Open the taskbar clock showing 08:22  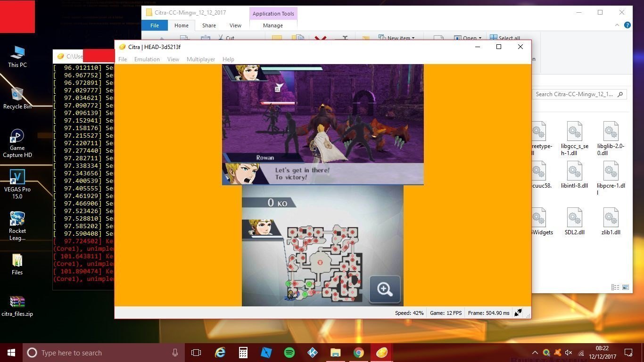tap(602, 353)
